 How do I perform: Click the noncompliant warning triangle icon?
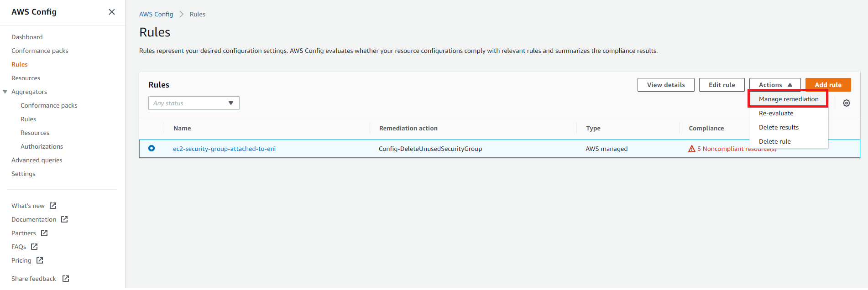[692, 149]
